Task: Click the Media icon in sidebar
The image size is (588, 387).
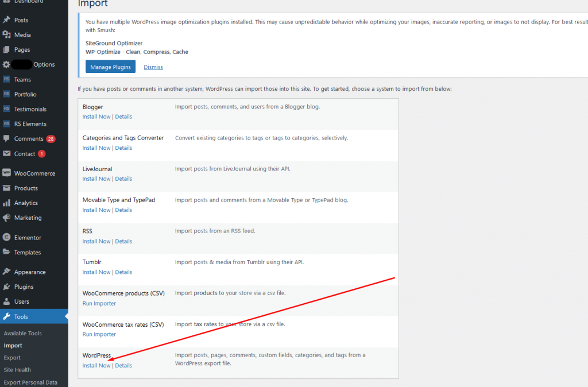Action: point(6,35)
